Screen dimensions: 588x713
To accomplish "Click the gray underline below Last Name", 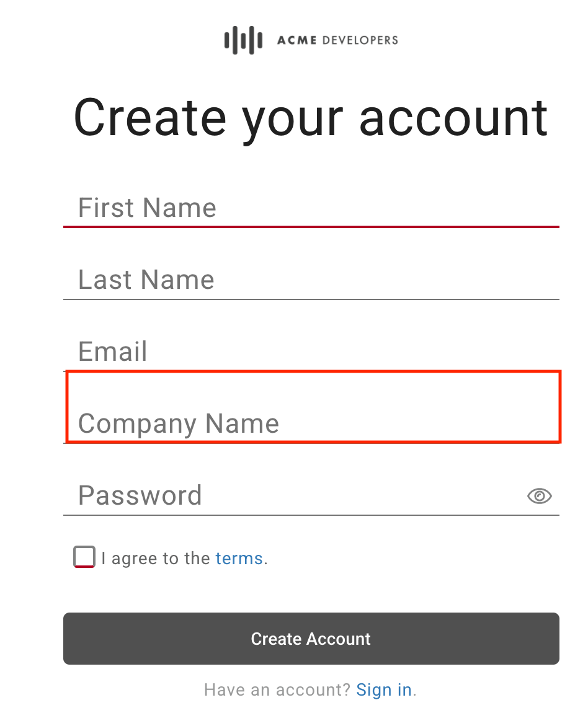I will click(x=310, y=299).
